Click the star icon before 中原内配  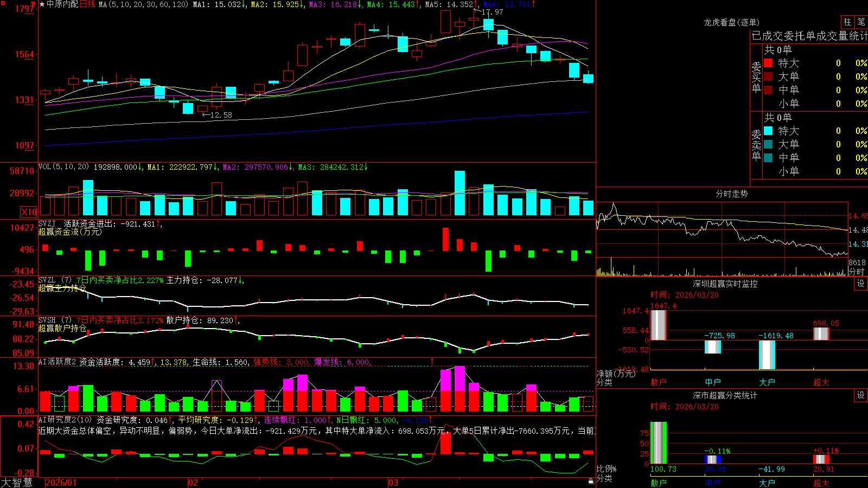point(42,4)
